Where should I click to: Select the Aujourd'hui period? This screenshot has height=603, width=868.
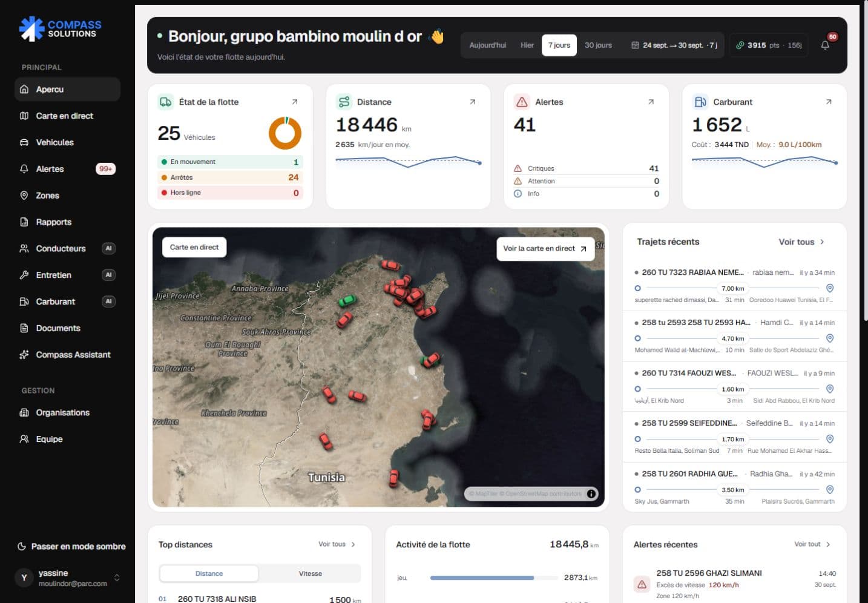point(487,45)
